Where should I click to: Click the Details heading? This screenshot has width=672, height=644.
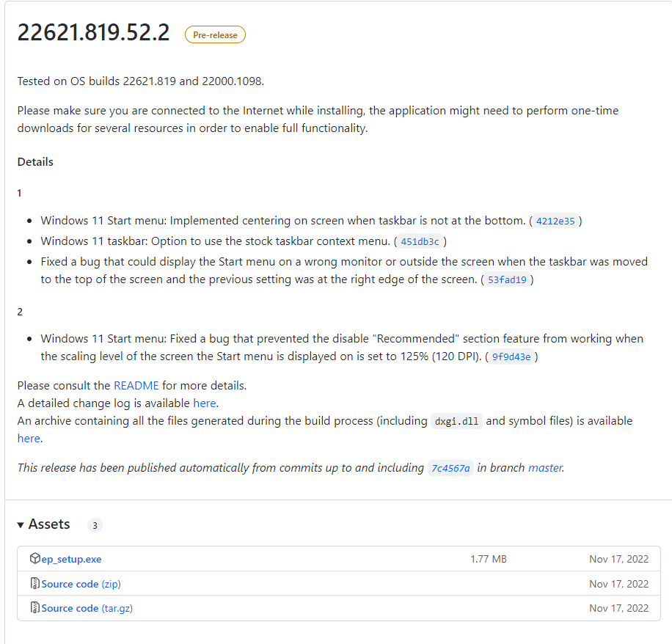pos(35,162)
